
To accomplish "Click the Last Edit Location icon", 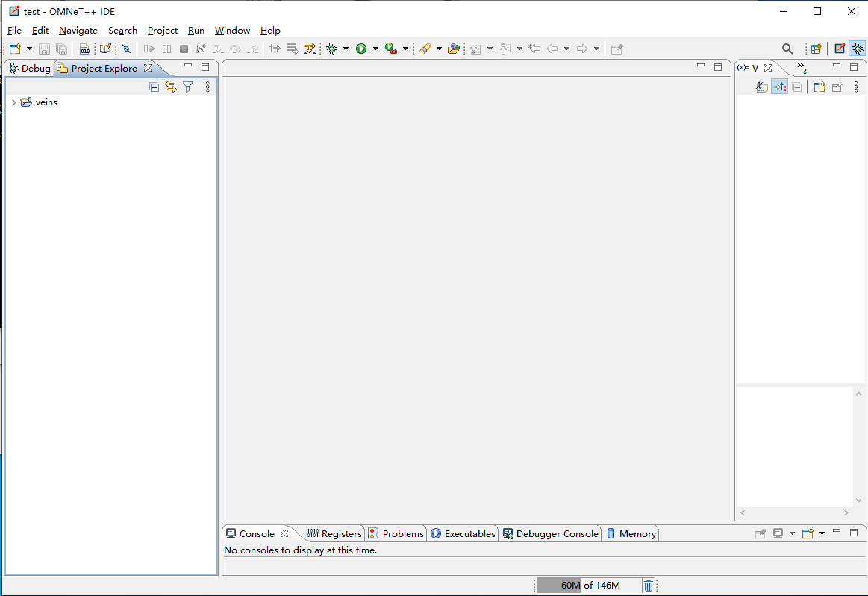I will (x=534, y=49).
